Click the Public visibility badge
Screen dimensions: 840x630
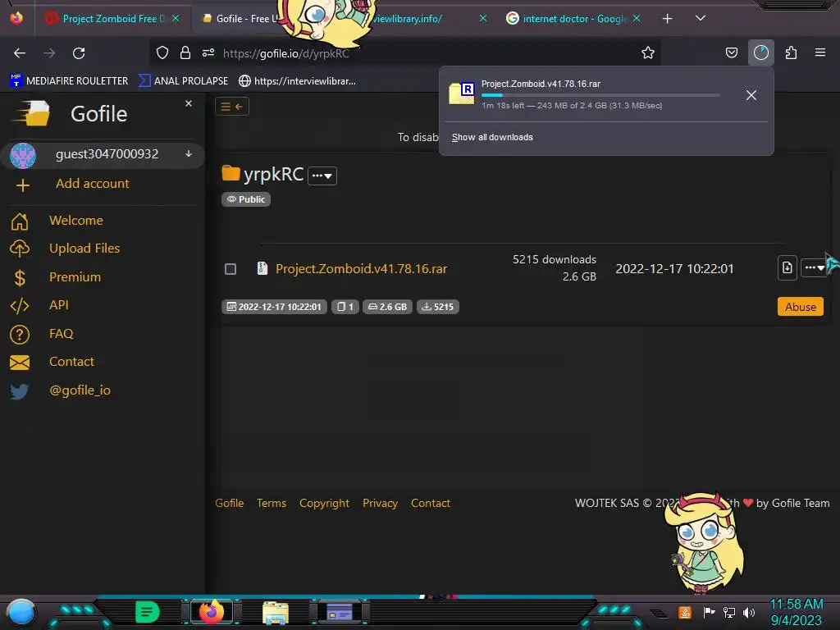[x=246, y=199]
